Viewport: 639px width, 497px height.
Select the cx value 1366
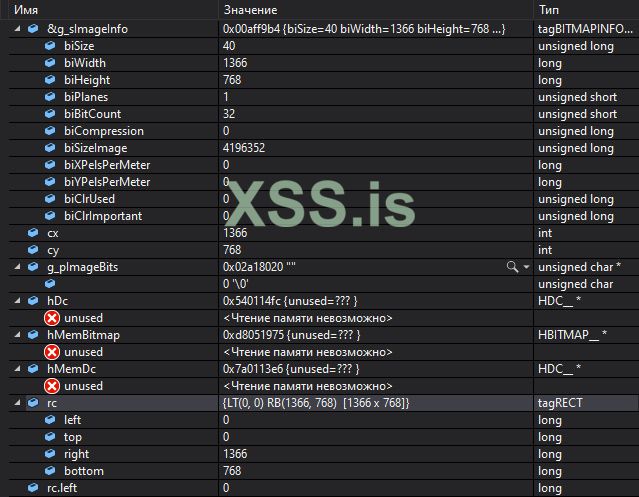[x=235, y=233]
